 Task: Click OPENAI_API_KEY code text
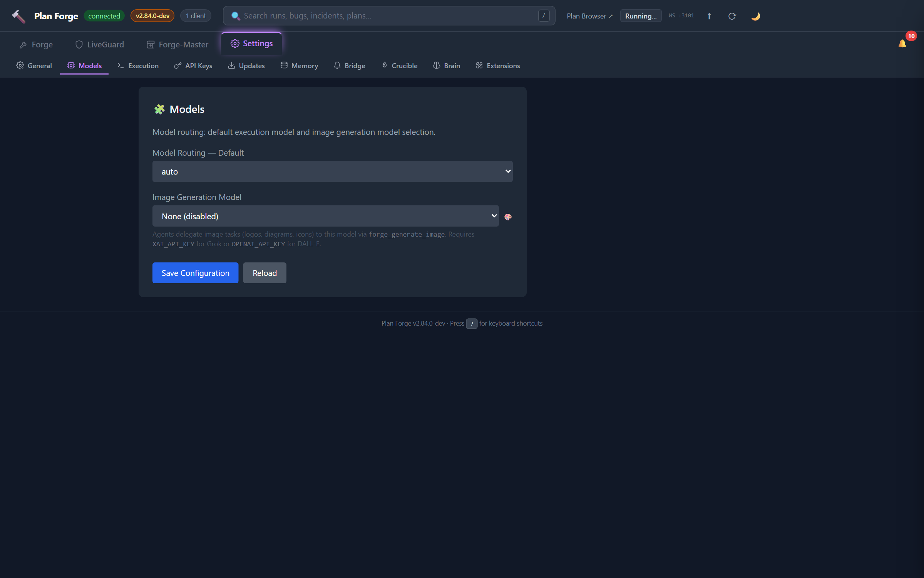coord(258,244)
